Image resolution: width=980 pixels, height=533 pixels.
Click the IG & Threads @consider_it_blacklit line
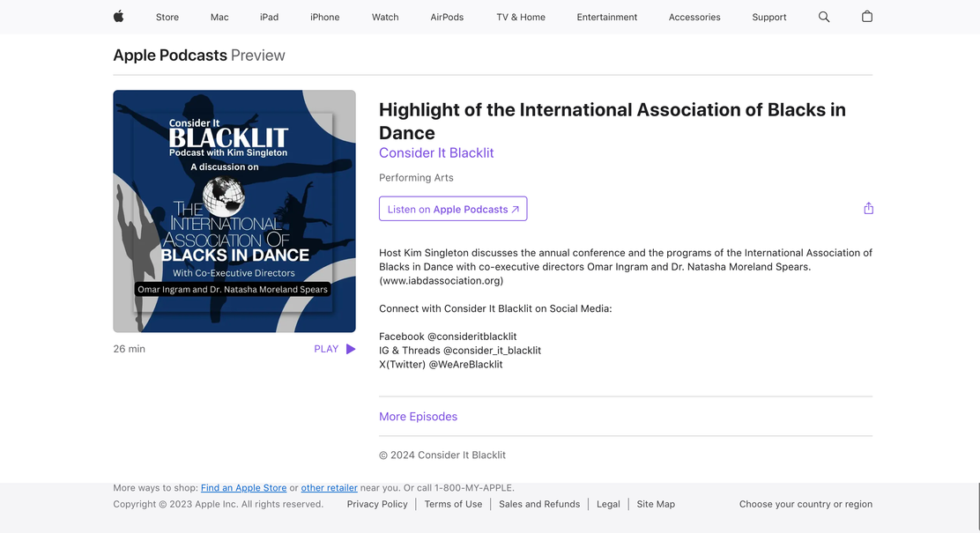click(460, 351)
